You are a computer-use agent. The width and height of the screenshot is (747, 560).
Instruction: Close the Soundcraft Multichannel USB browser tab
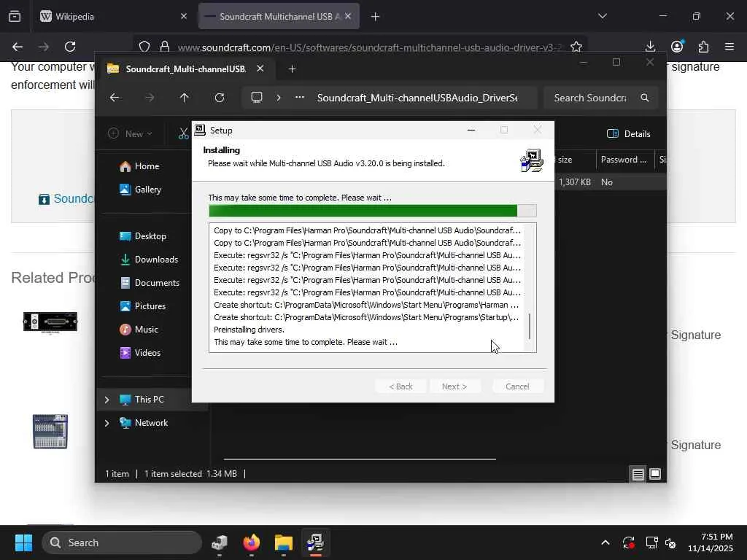click(348, 16)
